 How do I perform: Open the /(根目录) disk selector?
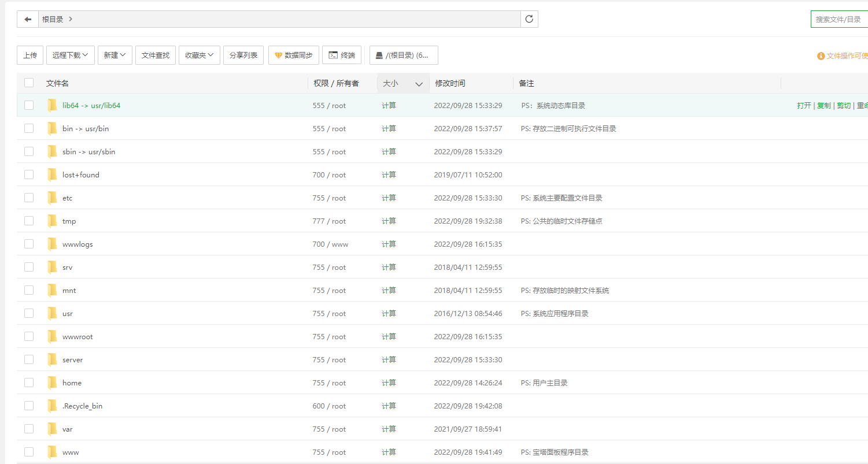pos(404,55)
